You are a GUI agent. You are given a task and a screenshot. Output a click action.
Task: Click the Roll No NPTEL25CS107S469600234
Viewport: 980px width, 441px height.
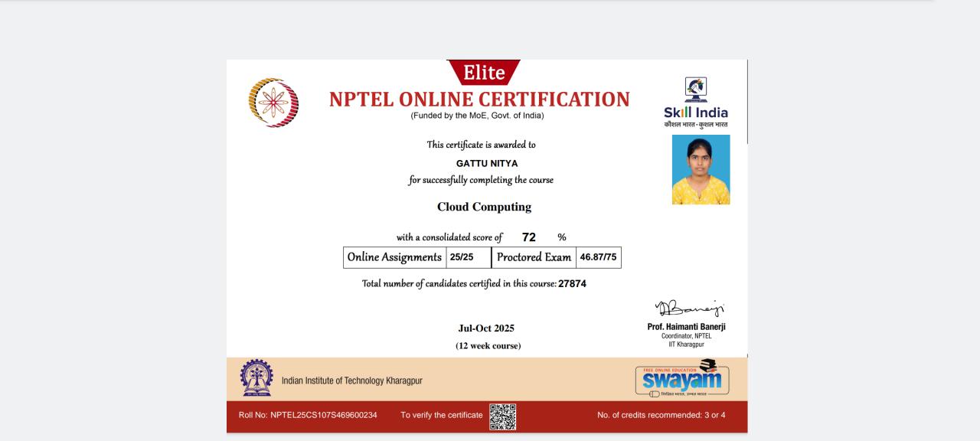click(x=308, y=415)
